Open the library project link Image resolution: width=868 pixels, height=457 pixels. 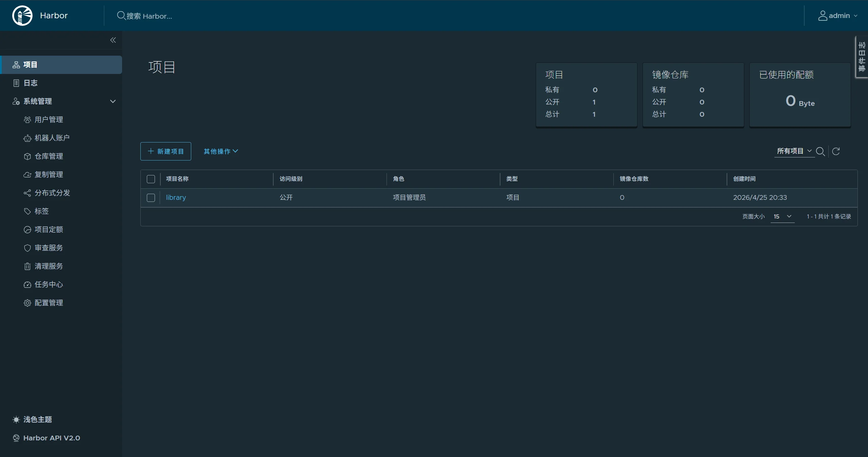point(176,197)
